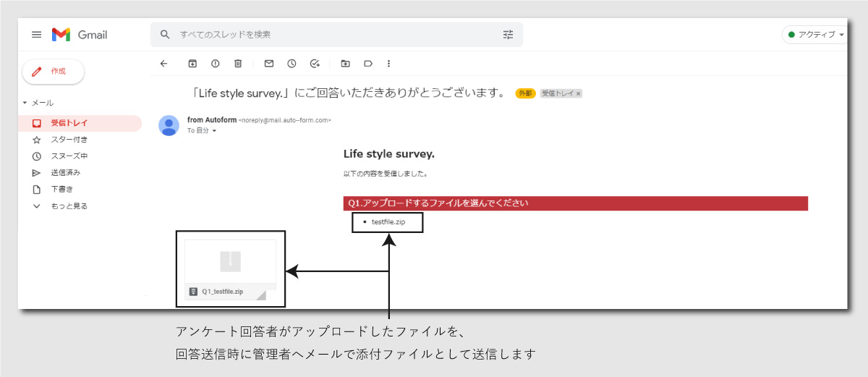The height and width of the screenshot is (377, 868).
Task: Expand recipient details next to To 自分
Action: coord(214,132)
